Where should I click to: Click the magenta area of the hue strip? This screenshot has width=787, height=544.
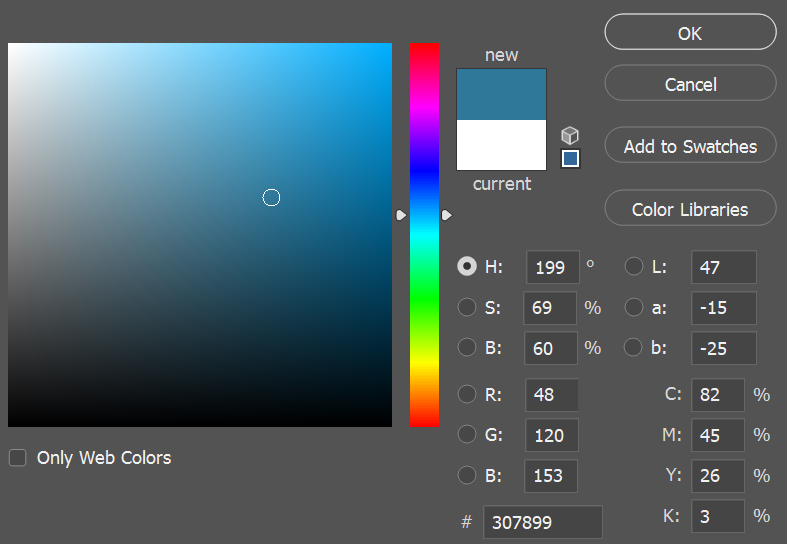tap(425, 106)
